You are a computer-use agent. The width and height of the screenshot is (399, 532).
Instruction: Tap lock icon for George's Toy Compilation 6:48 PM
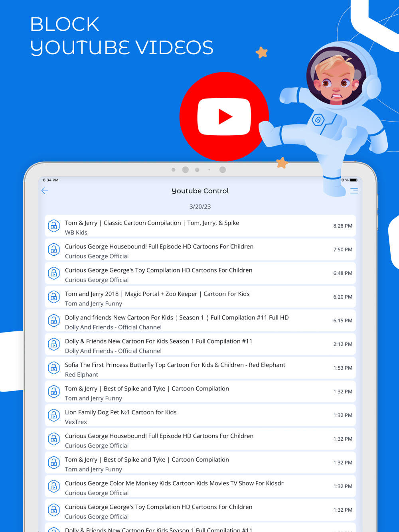coord(54,273)
